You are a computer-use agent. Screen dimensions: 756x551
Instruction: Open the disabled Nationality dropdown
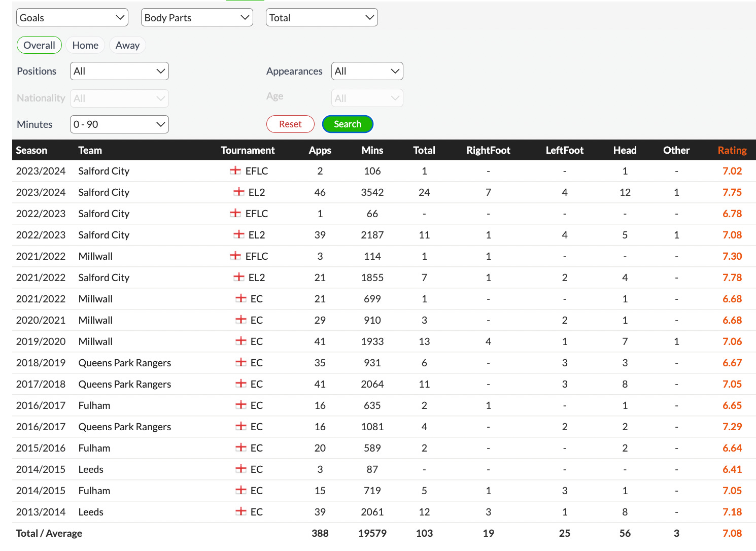click(119, 98)
